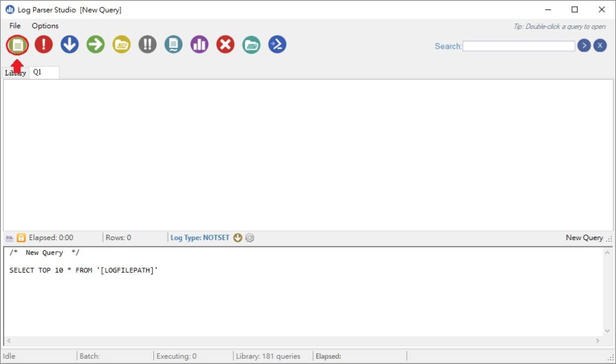Open the Options menu
Screen dimensions: 616x364
45,26
